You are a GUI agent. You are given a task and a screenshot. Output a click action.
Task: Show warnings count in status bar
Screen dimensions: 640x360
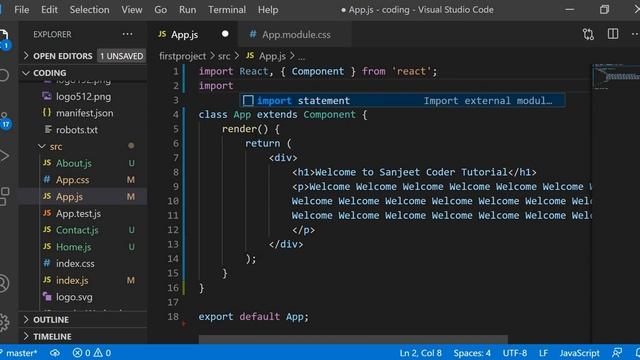tap(102, 353)
